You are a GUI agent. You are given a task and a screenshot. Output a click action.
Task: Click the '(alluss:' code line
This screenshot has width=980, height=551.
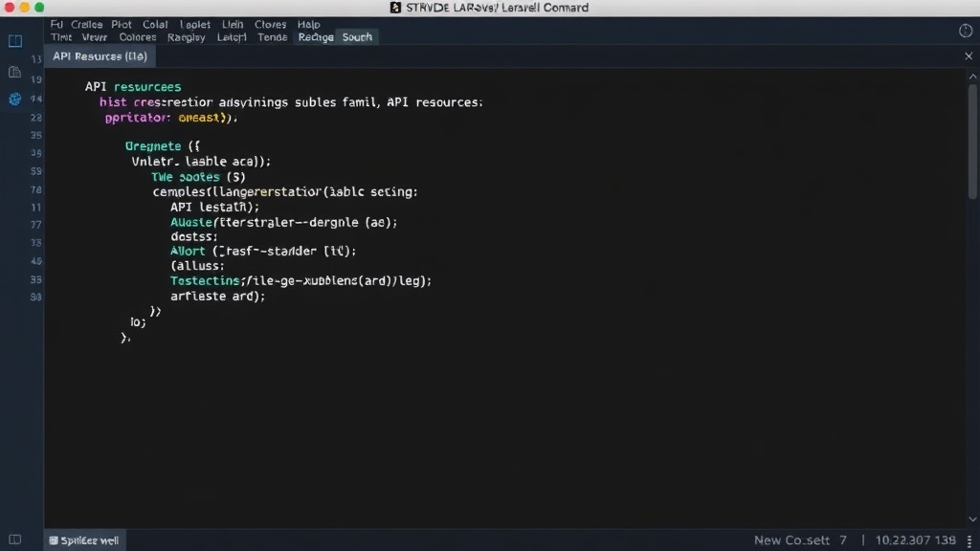[197, 266]
